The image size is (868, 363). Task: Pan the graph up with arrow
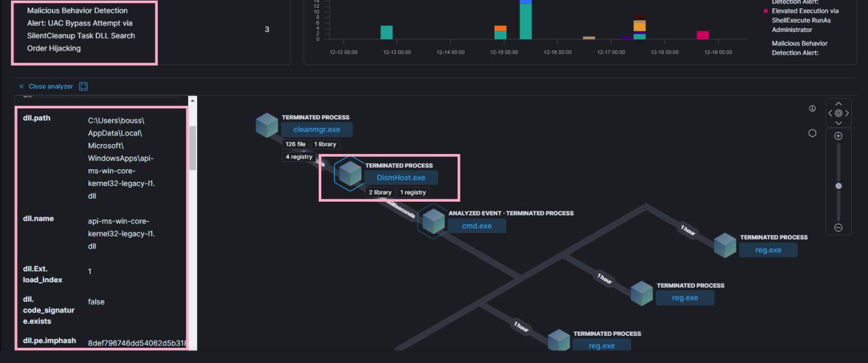[838, 104]
